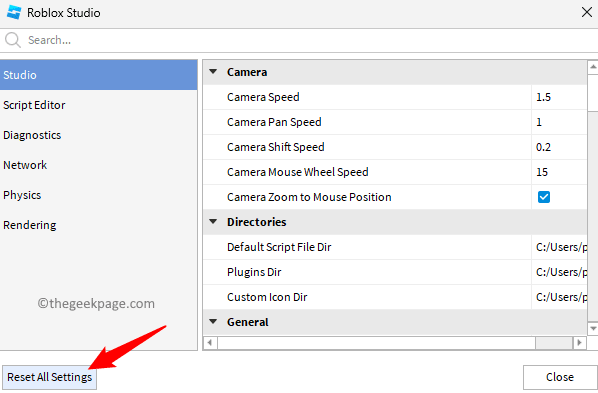
Task: Collapse the Camera section
Action: click(x=213, y=72)
